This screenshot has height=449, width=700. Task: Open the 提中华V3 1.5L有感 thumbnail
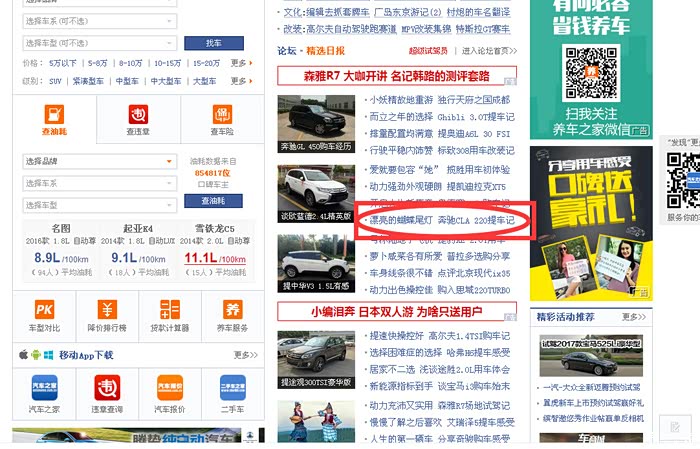pyautogui.click(x=316, y=263)
